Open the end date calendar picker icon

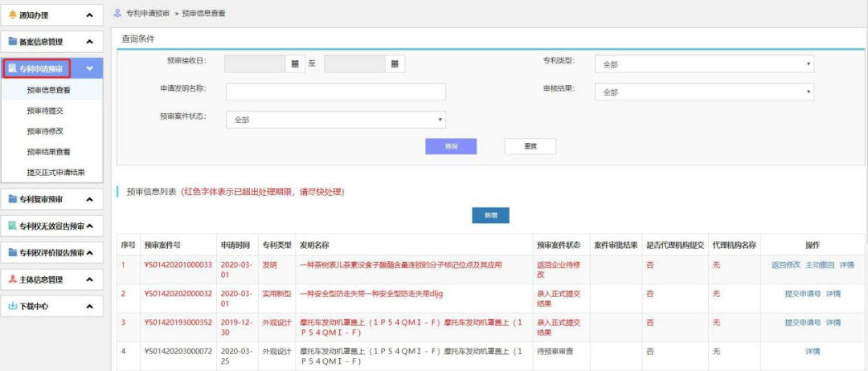click(395, 63)
